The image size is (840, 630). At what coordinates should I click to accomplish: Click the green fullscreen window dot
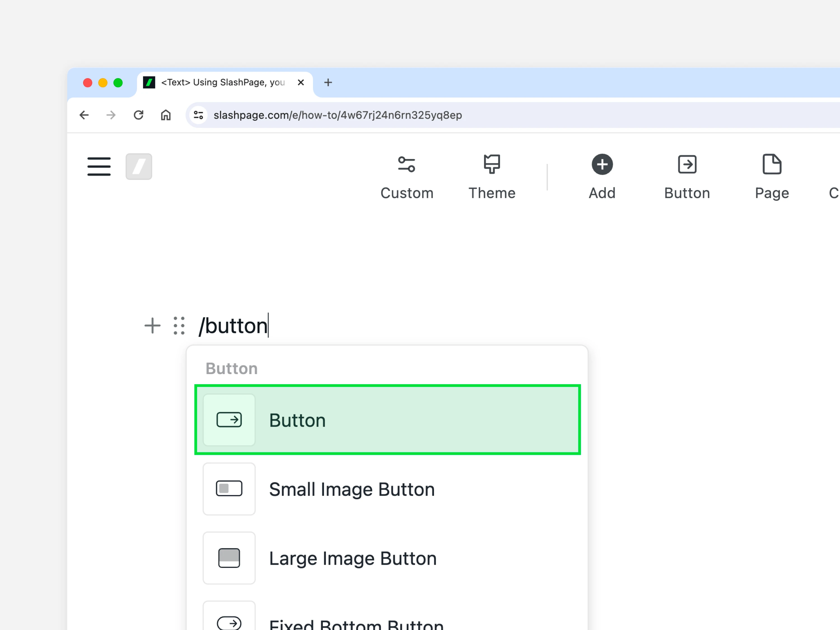click(x=118, y=83)
